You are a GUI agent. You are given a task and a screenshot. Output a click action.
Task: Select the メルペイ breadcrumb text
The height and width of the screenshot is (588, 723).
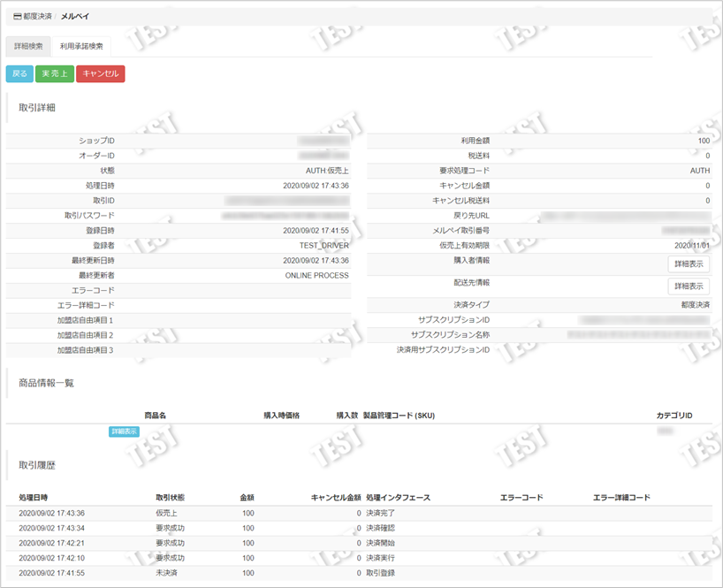pos(75,16)
